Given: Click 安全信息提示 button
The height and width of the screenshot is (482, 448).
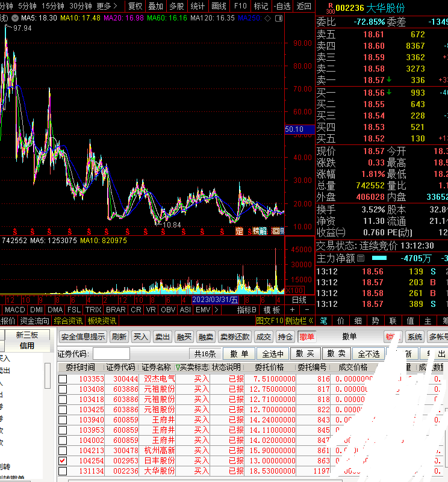Looking at the screenshot, I should point(83,337).
